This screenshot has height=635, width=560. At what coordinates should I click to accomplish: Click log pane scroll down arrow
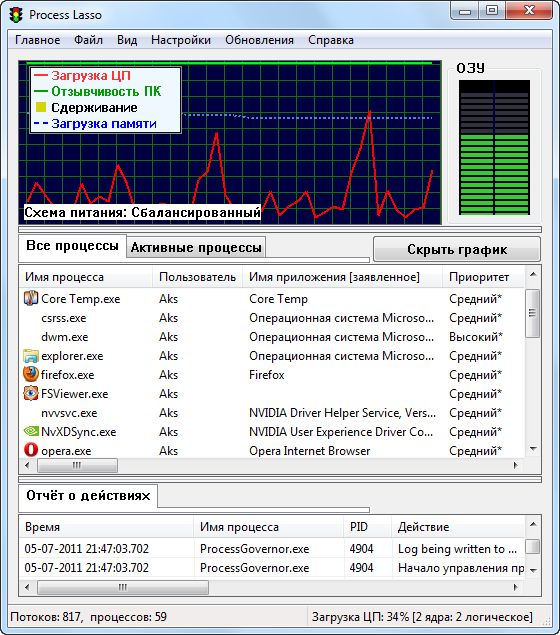click(x=533, y=570)
